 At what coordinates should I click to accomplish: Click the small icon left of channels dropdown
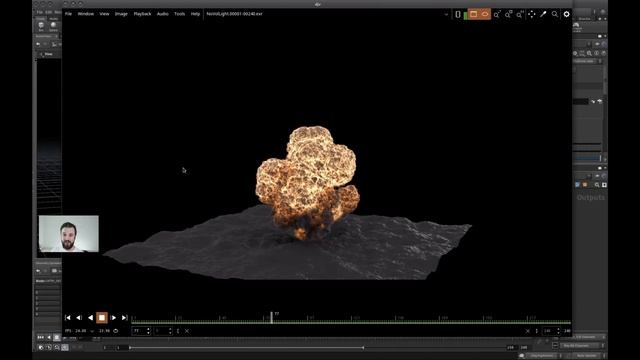pyautogui.click(x=555, y=346)
